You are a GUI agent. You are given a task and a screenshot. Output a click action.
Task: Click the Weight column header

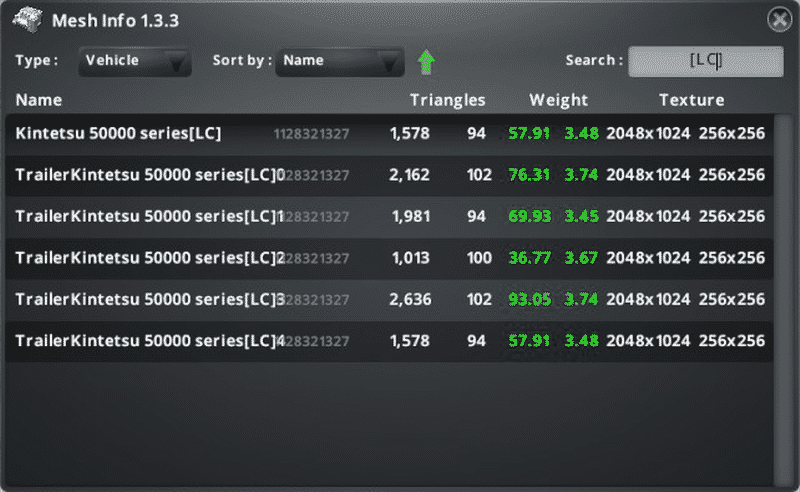(558, 100)
